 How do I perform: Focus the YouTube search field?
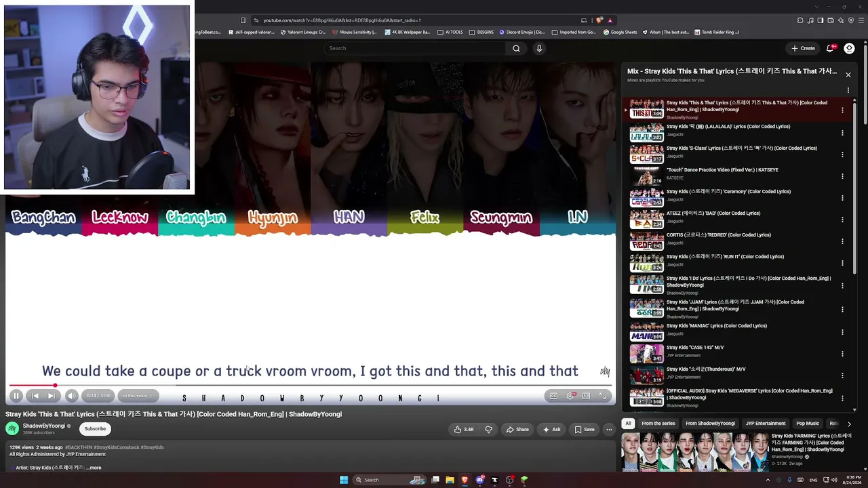[x=415, y=48]
